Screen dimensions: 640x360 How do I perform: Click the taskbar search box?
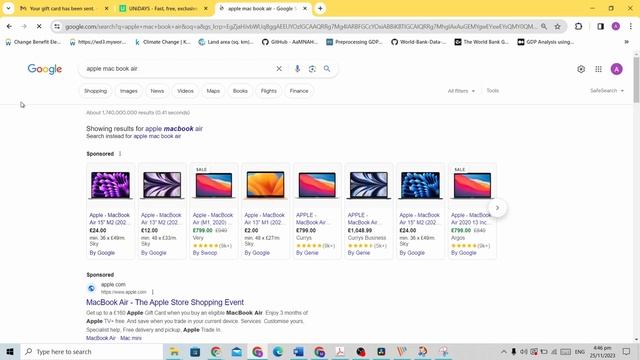(92, 351)
